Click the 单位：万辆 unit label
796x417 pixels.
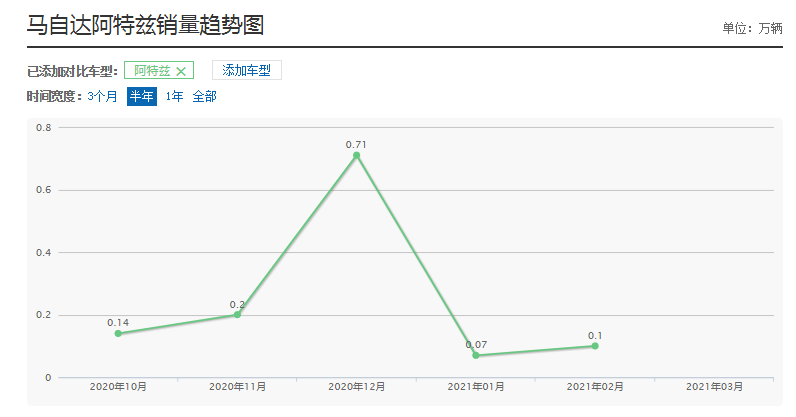[x=752, y=28]
